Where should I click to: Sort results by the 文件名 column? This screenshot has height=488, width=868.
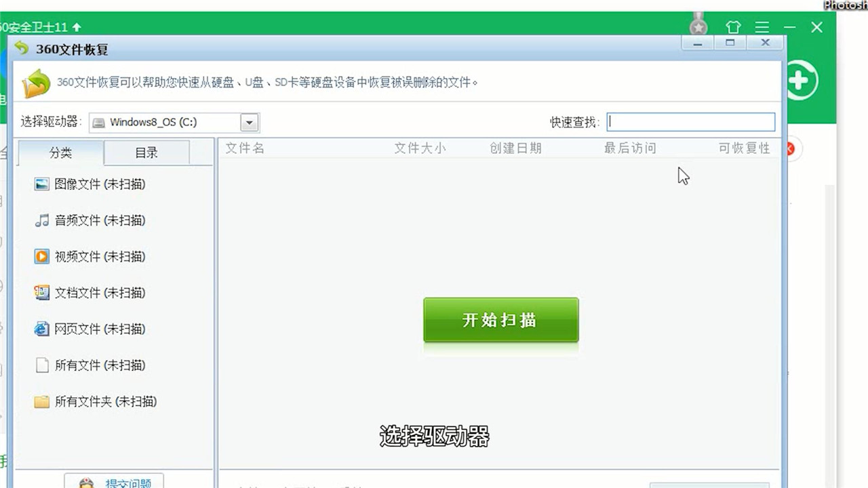(245, 148)
